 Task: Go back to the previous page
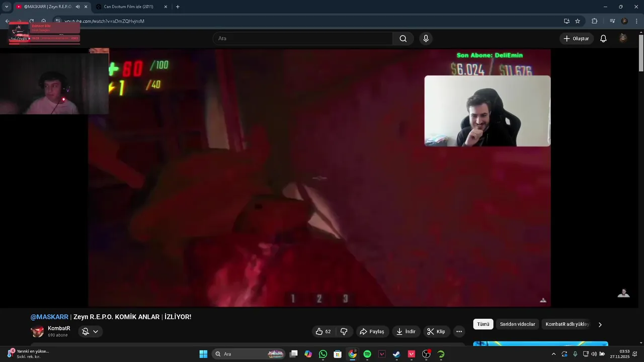(8, 21)
